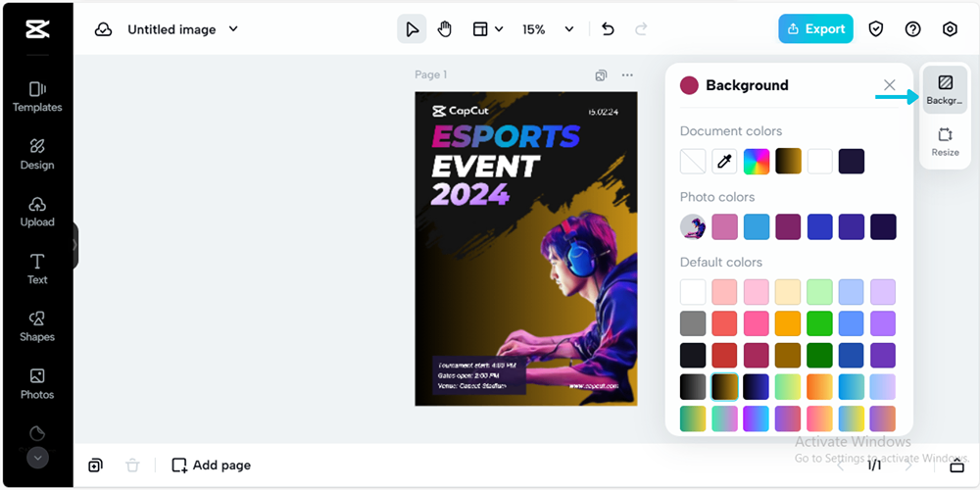Delete page with the trash icon
The width and height of the screenshot is (980, 490).
tap(132, 465)
